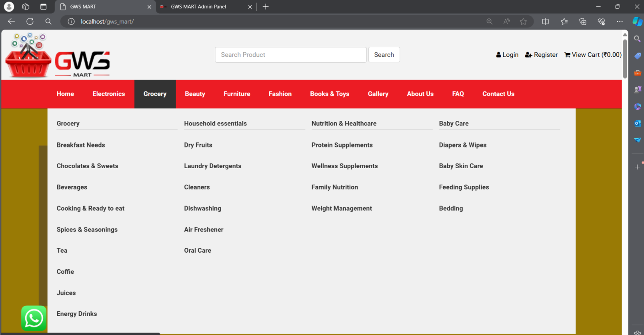The width and height of the screenshot is (644, 335).
Task: Expand the Beauty menu in navbar
Action: (195, 94)
